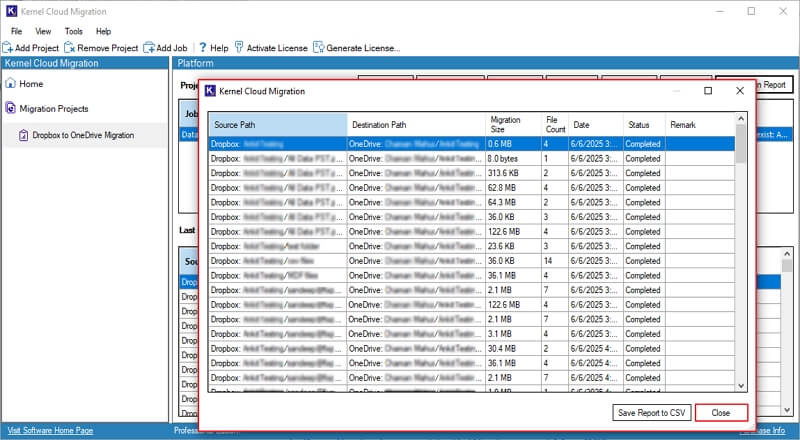Click the Close button in report dialog
This screenshot has width=800, height=440.
click(x=721, y=412)
